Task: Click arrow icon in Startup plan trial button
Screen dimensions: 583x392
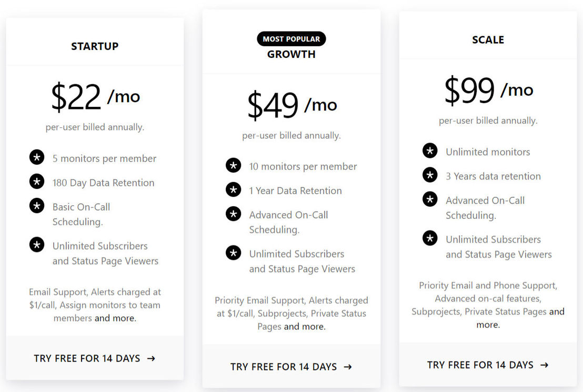Action: 151,358
